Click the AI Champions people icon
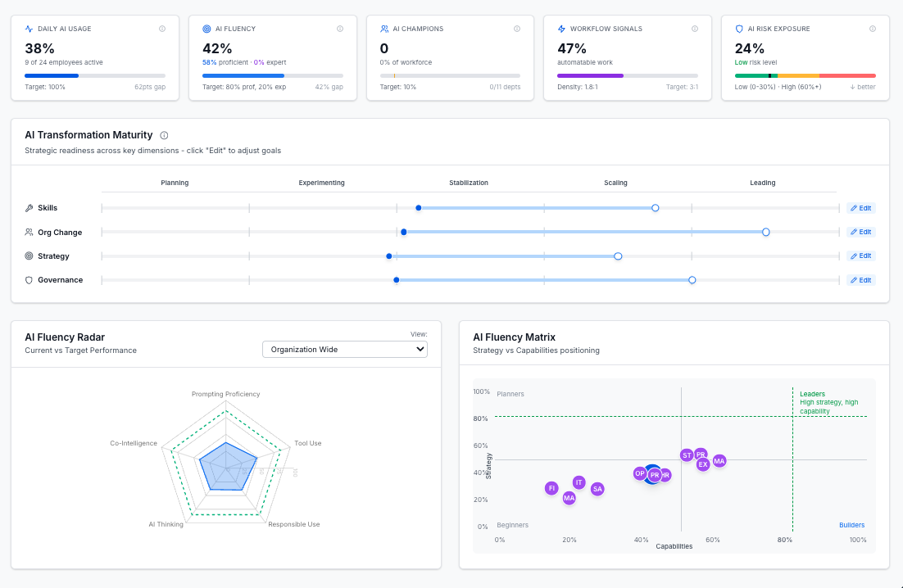 [x=384, y=29]
